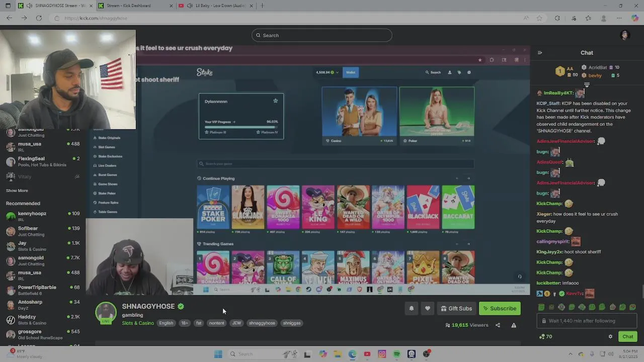Select the English tag

tap(166, 323)
